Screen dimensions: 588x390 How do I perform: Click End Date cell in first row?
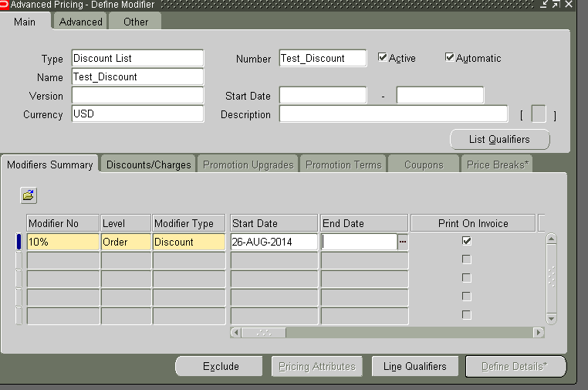click(x=360, y=242)
